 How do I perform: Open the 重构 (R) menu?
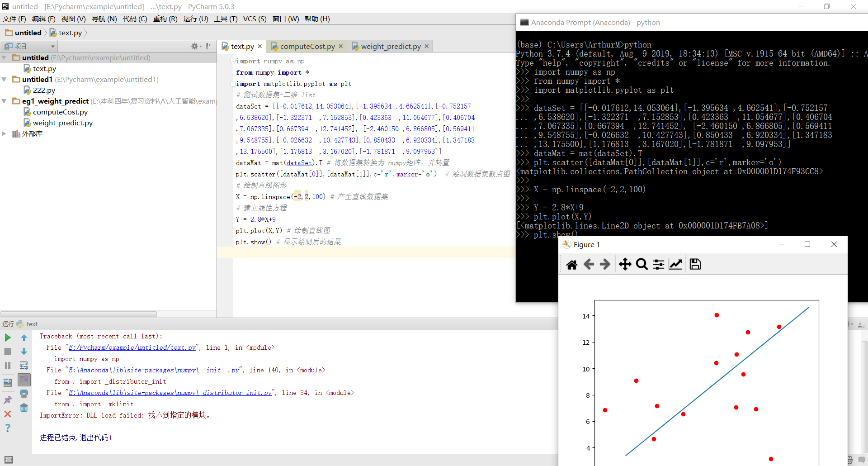click(165, 19)
